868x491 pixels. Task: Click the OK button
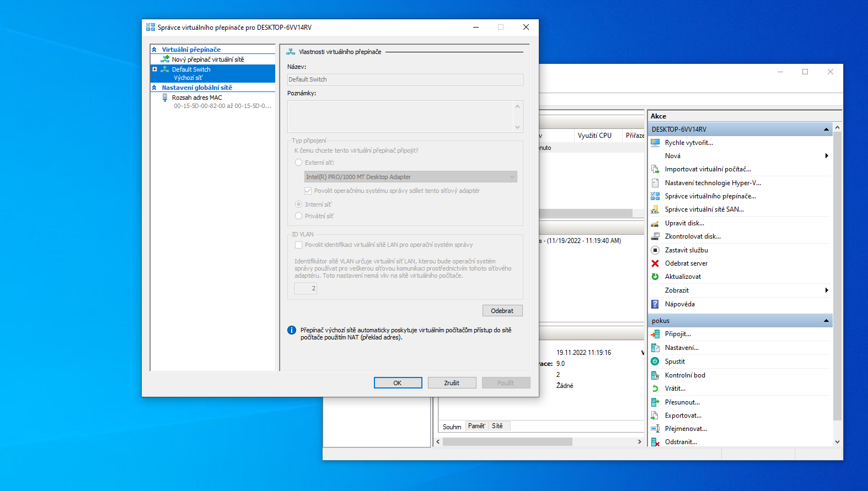tap(398, 383)
